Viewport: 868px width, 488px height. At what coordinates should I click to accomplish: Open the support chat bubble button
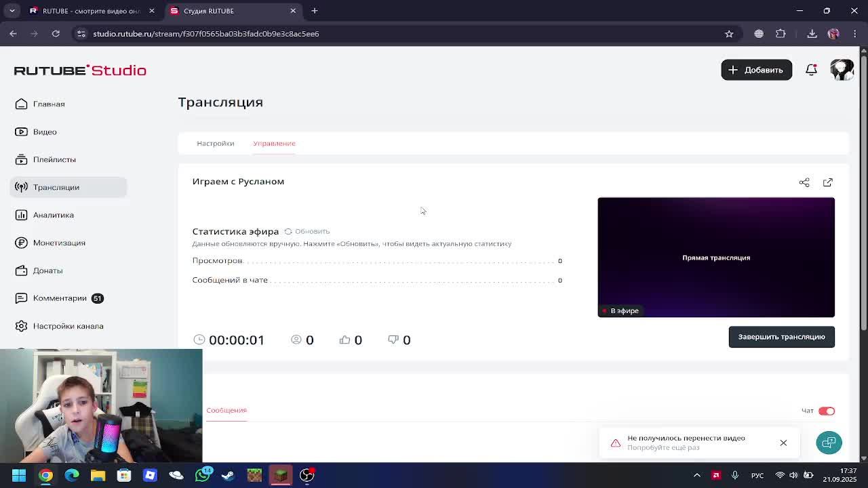(829, 443)
